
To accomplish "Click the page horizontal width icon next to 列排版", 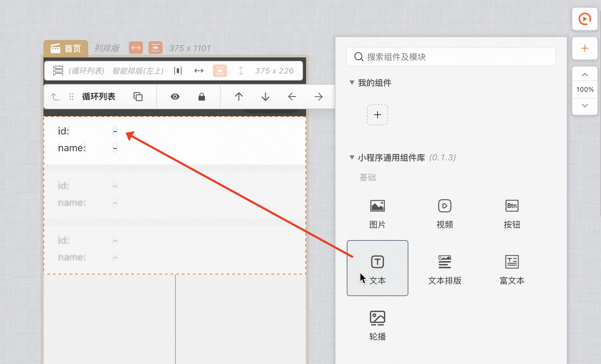I will pos(136,48).
